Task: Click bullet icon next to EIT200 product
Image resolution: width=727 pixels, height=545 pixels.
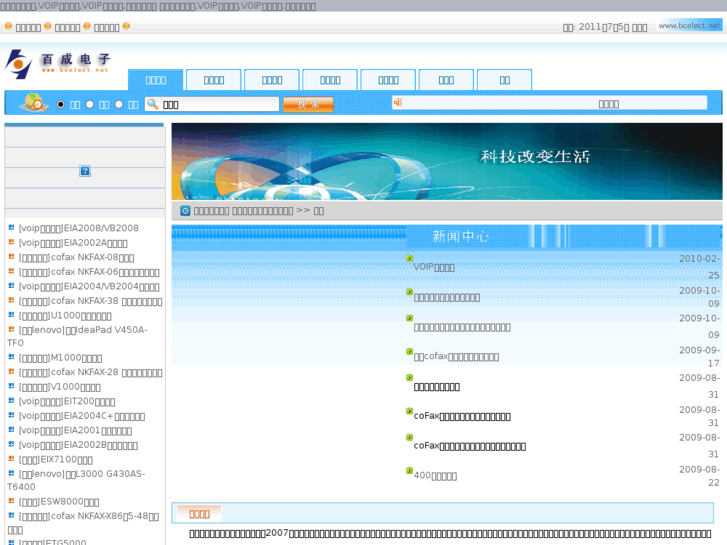Action: (x=11, y=400)
